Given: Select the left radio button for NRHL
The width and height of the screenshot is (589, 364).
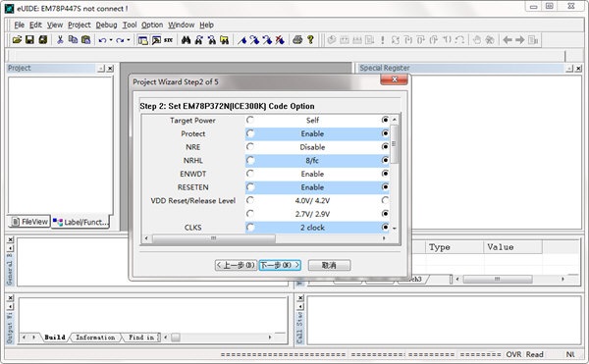Looking at the screenshot, I should tap(250, 160).
